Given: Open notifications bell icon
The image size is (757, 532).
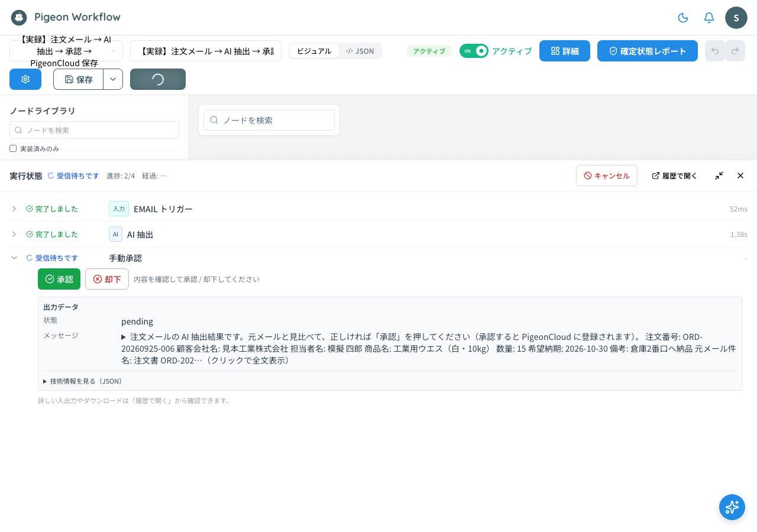Looking at the screenshot, I should point(709,18).
